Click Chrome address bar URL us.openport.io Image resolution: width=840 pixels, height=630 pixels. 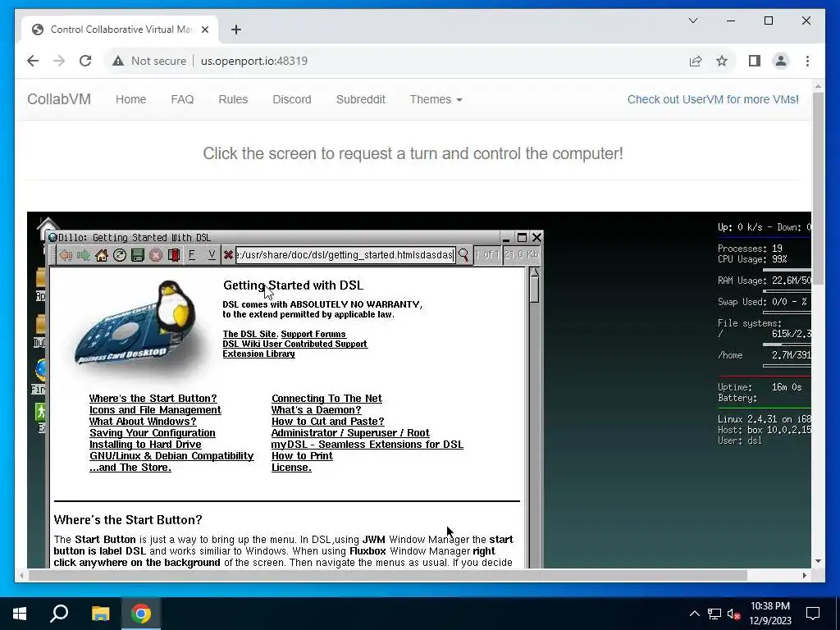[254, 61]
